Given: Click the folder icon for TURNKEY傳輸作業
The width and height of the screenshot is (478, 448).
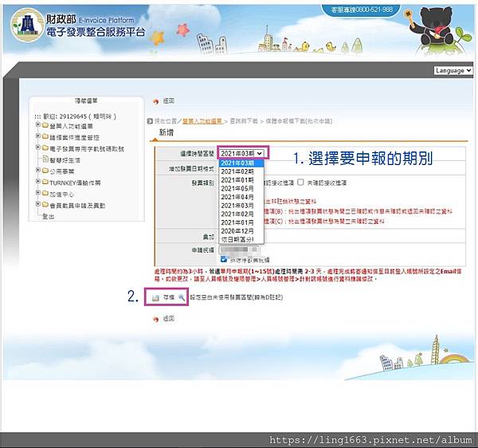Looking at the screenshot, I should 45,182.
